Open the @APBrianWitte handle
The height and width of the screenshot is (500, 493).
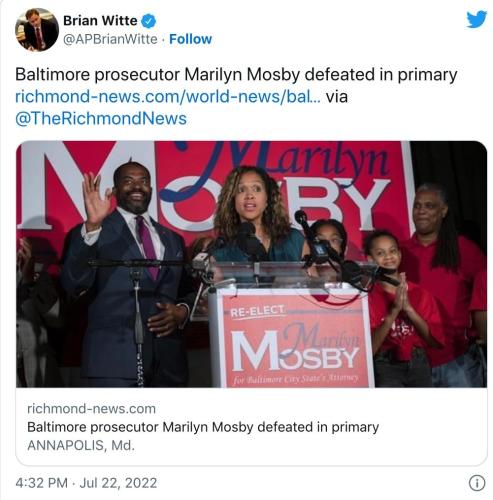[110, 39]
